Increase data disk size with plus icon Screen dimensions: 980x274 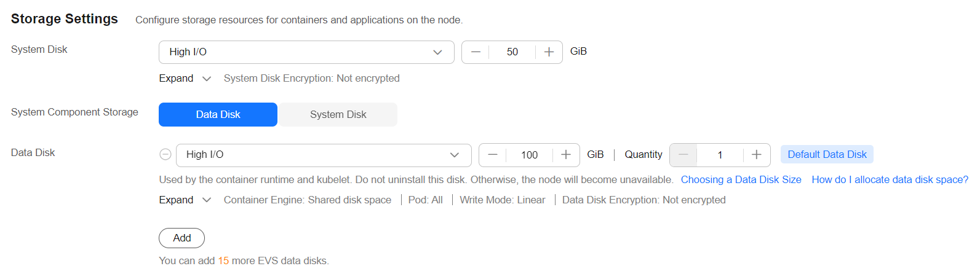(x=566, y=155)
